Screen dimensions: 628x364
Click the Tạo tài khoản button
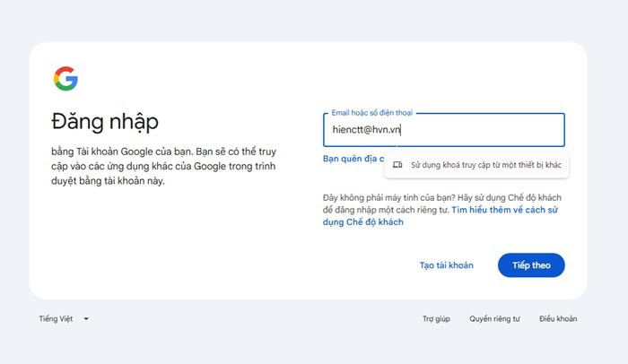pyautogui.click(x=447, y=265)
